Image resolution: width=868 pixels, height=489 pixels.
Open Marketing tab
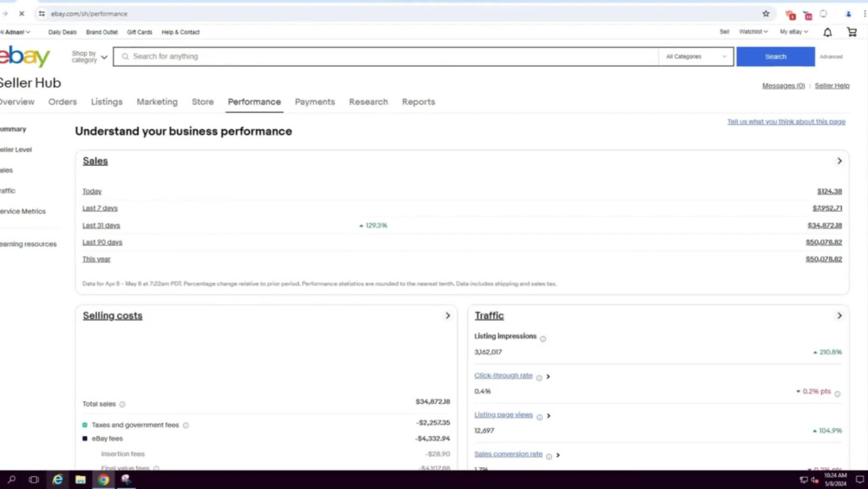[x=157, y=102]
